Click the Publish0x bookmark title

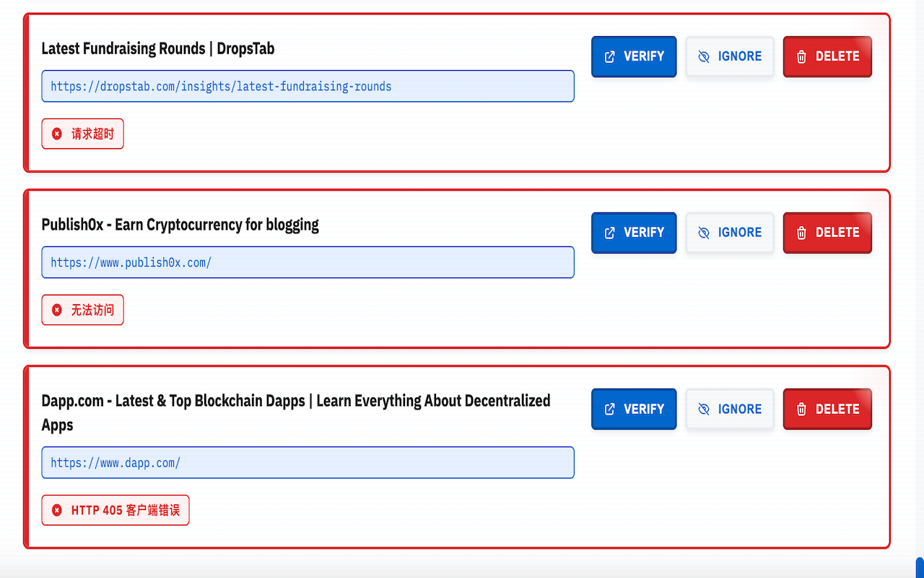(180, 225)
